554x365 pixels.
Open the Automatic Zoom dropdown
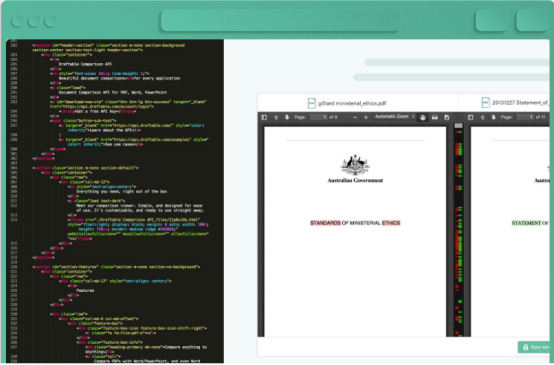(x=394, y=117)
